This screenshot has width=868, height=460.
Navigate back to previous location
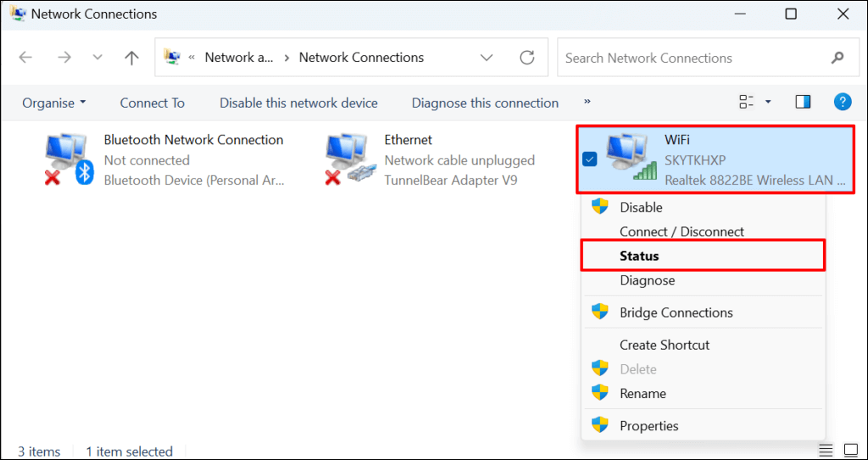25,58
